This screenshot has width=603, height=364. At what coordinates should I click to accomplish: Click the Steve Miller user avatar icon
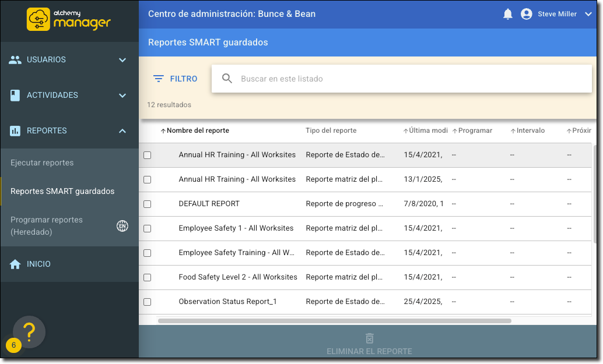[526, 14]
